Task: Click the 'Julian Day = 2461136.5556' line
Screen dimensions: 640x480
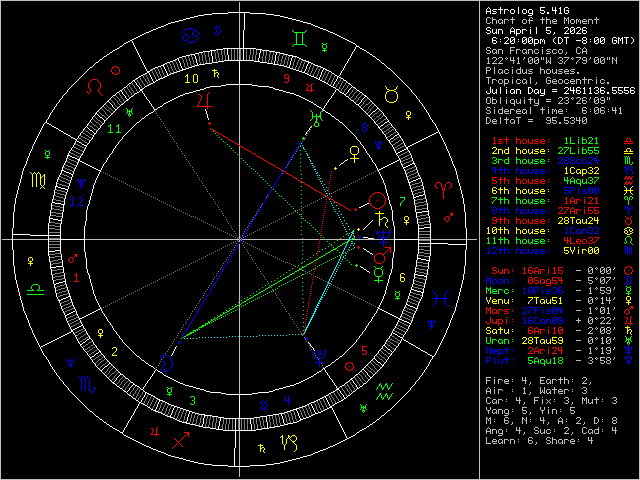Action: [560, 91]
